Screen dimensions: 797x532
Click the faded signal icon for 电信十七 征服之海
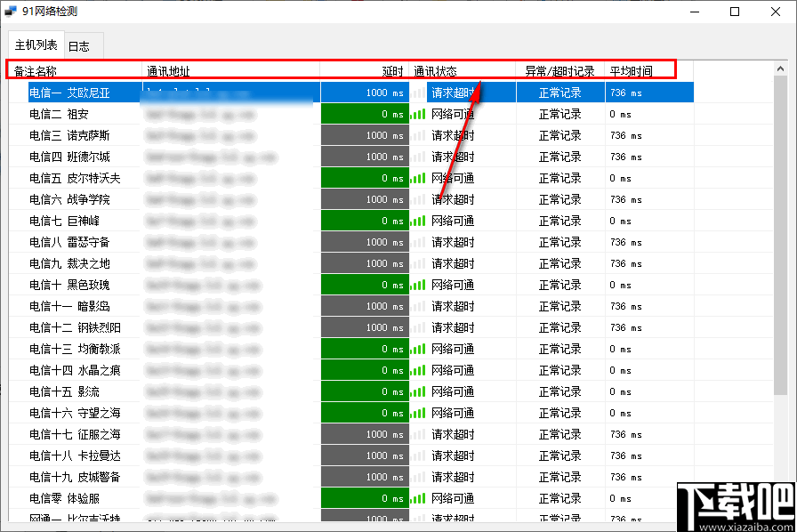pyautogui.click(x=418, y=434)
